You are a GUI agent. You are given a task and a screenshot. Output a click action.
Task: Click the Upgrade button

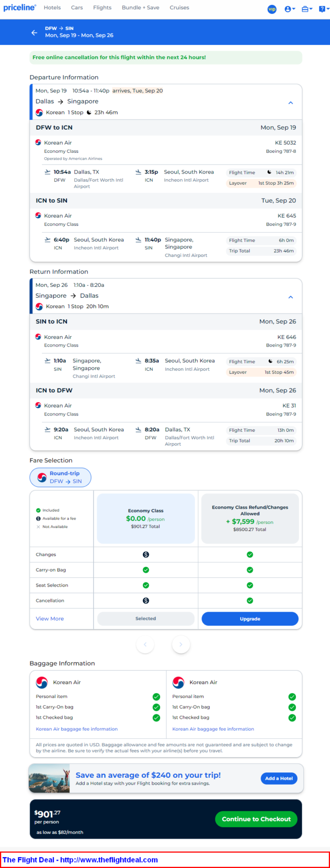coord(250,619)
